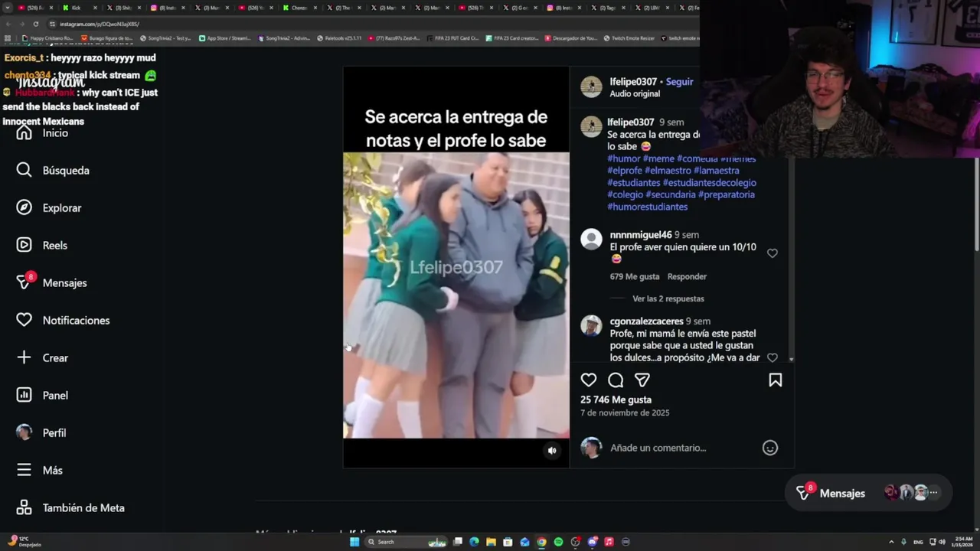Click the 7 de noviembre de 2025 date

625,412
